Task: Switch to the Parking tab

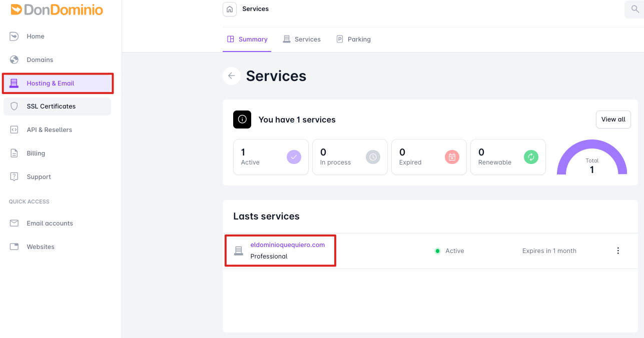Action: [354, 39]
